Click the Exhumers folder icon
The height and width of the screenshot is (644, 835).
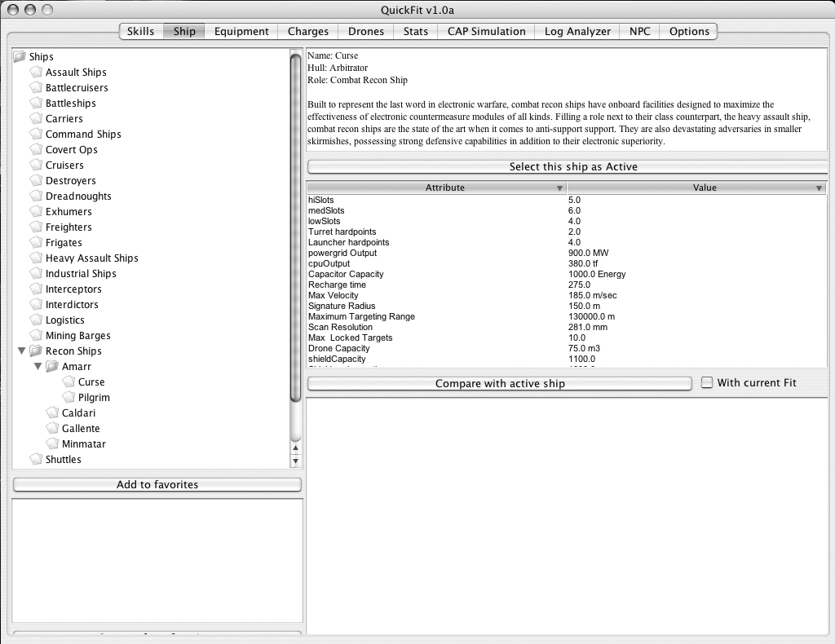click(x=36, y=211)
